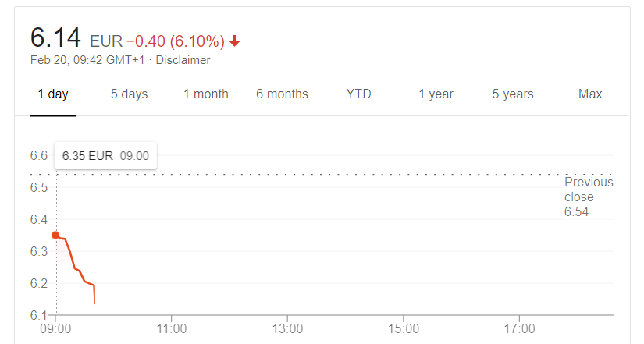The height and width of the screenshot is (344, 644).
Task: Click the end of the red price line
Action: point(95,303)
